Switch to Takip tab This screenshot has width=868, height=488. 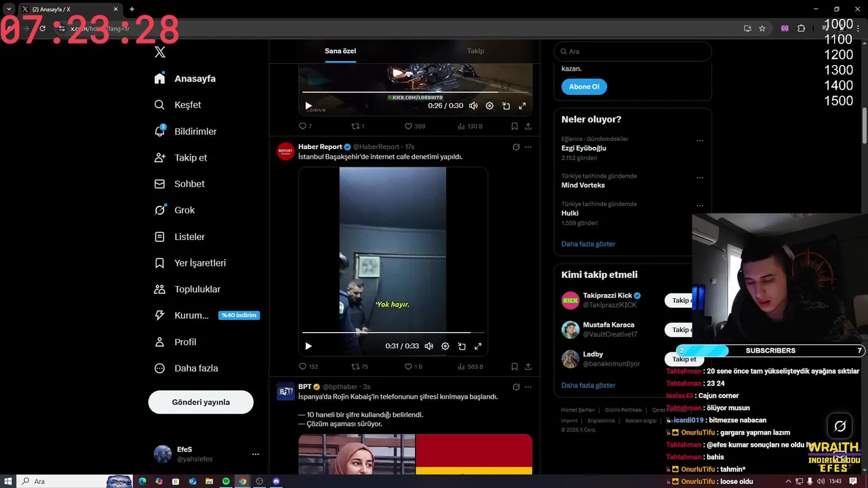click(475, 51)
